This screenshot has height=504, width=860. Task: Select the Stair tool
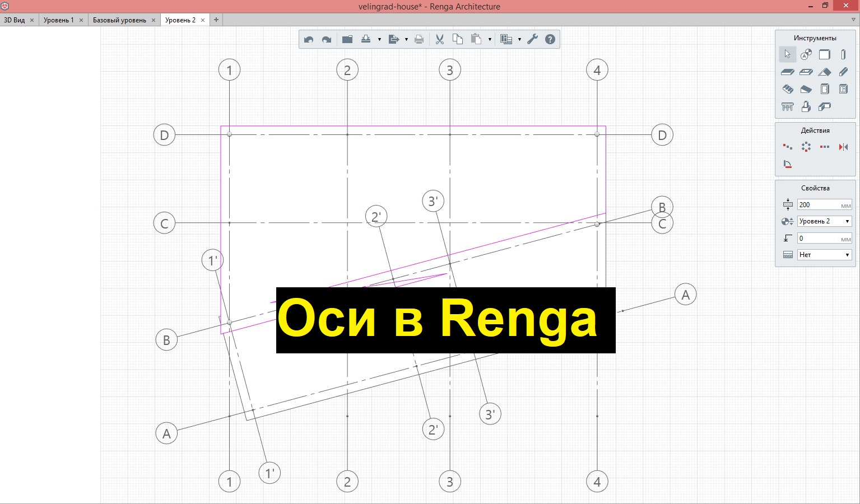coord(787,89)
